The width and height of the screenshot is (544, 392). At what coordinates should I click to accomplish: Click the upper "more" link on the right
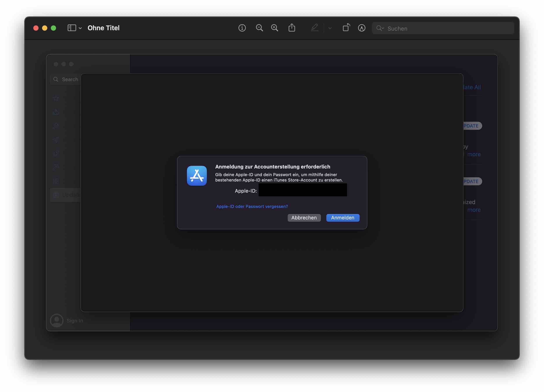(x=474, y=154)
